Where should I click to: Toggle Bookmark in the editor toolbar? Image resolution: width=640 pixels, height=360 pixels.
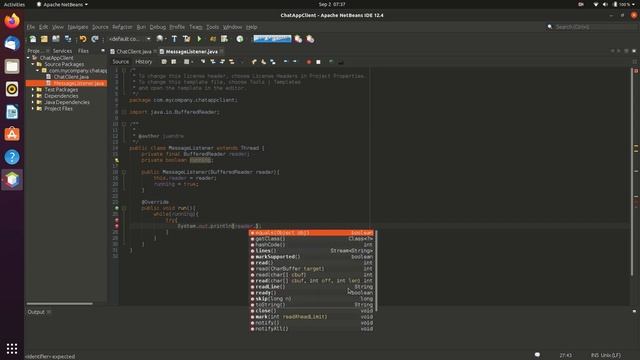pos(273,62)
